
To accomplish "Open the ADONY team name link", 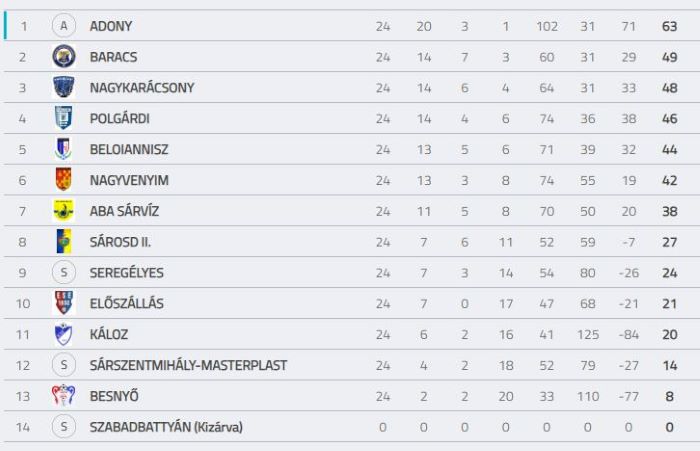I will tap(111, 26).
